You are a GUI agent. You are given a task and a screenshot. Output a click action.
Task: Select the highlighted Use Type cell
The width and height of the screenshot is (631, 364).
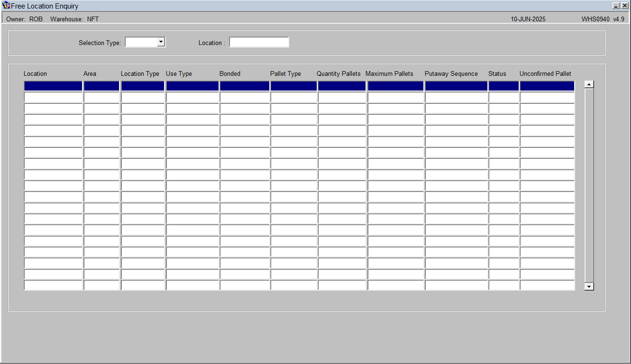point(192,86)
